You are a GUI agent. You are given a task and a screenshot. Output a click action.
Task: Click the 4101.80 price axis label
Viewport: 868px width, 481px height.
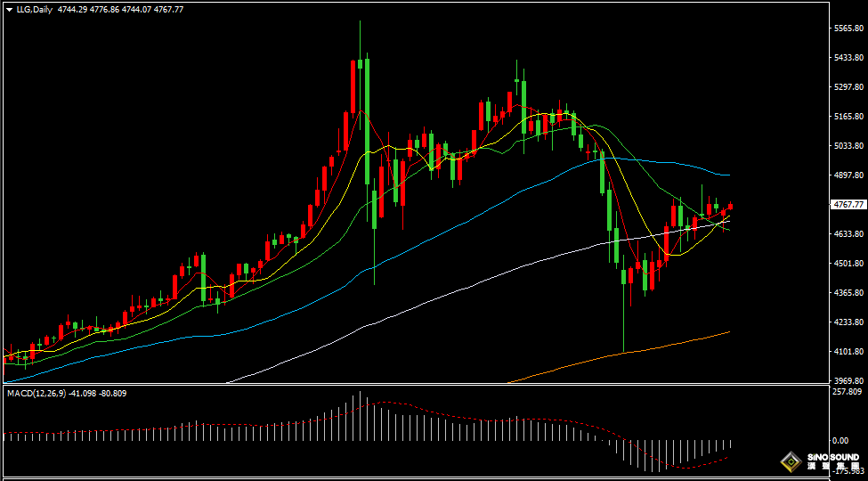pos(847,352)
